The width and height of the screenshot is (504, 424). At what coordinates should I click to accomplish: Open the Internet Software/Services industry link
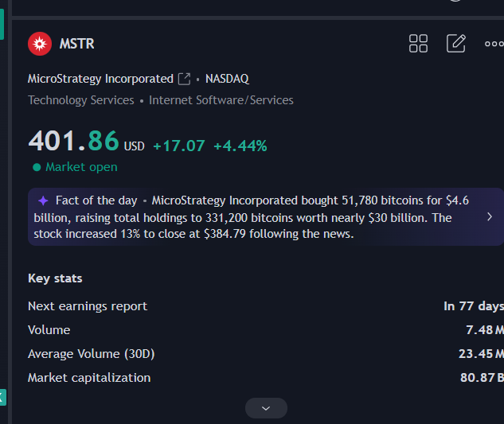(221, 100)
